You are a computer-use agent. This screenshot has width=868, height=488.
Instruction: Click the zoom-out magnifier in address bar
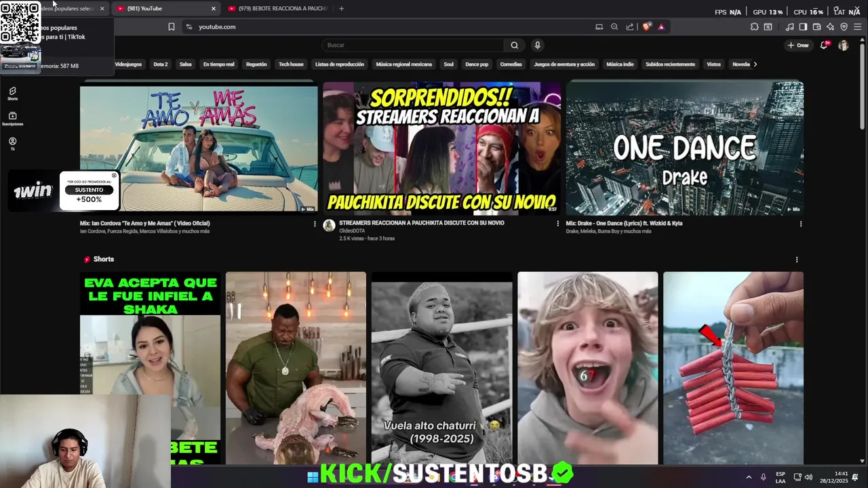point(614,27)
